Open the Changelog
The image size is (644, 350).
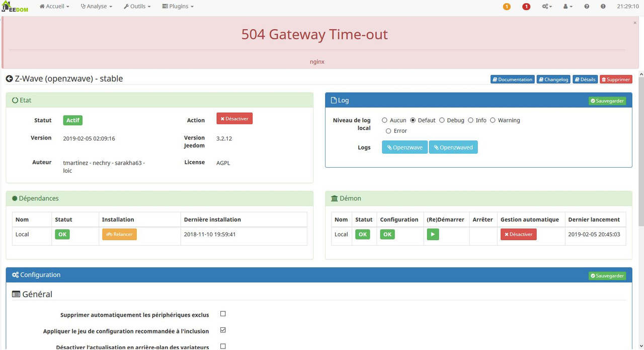tap(553, 80)
